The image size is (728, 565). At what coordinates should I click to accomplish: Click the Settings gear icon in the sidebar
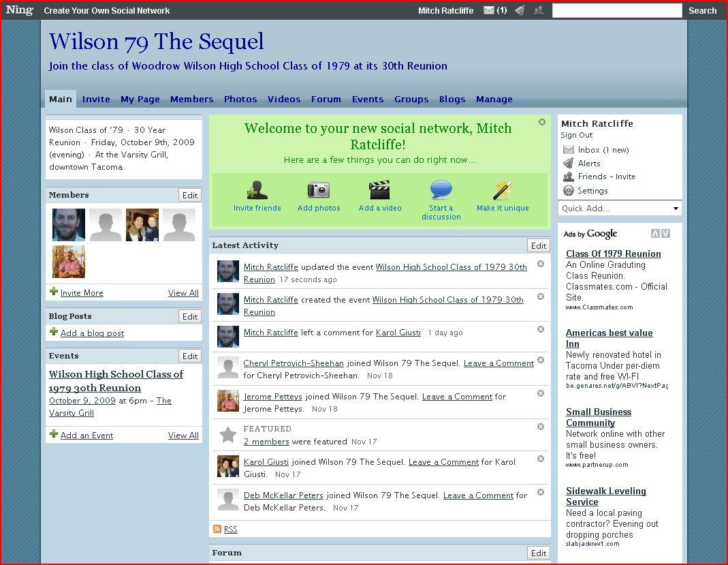[568, 190]
